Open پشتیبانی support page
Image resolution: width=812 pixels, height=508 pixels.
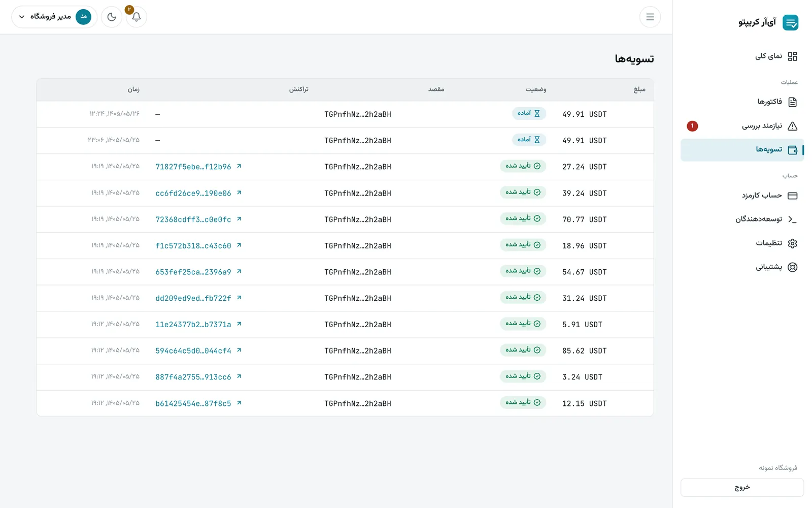click(x=742, y=267)
